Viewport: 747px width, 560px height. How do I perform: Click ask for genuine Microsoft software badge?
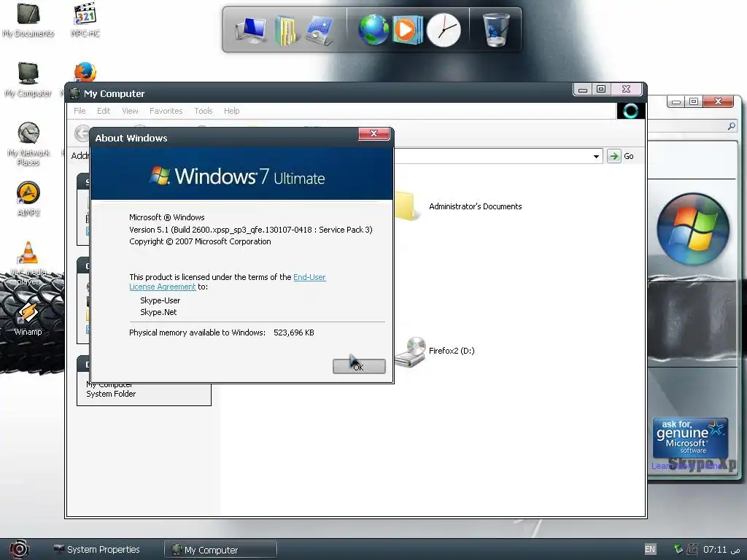coord(690,438)
